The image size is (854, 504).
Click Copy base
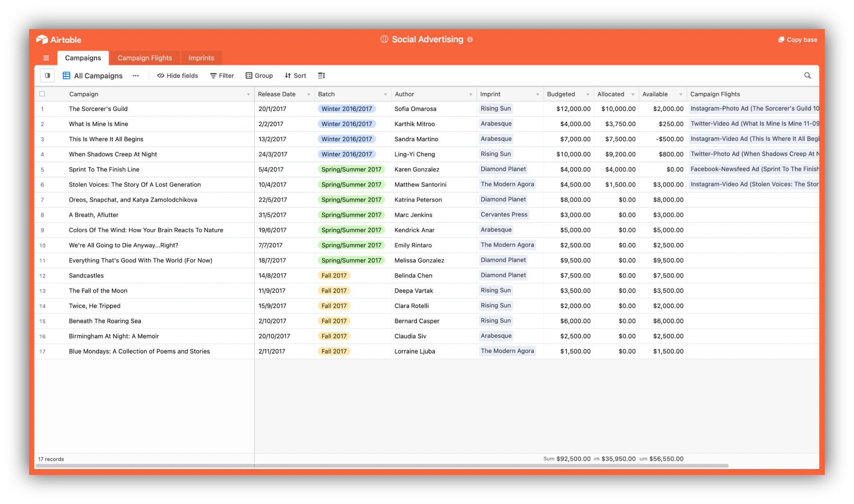point(798,40)
